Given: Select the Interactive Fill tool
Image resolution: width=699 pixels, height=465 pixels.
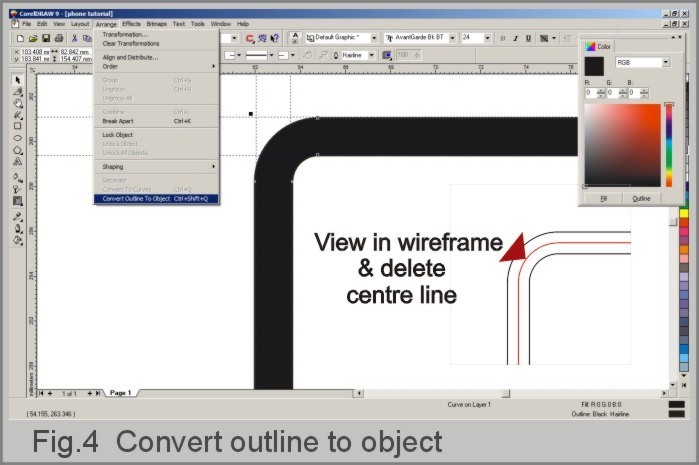Looking at the screenshot, I should click(x=18, y=177).
